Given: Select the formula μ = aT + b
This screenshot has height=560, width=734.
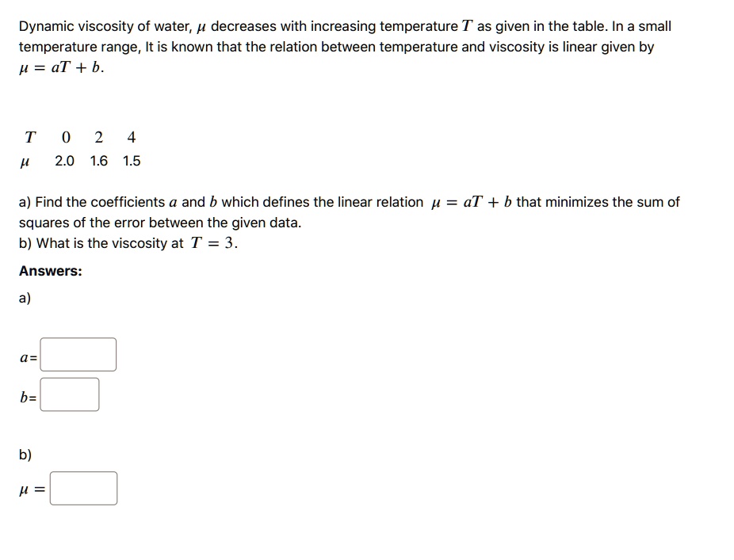Looking at the screenshot, I should [44, 67].
